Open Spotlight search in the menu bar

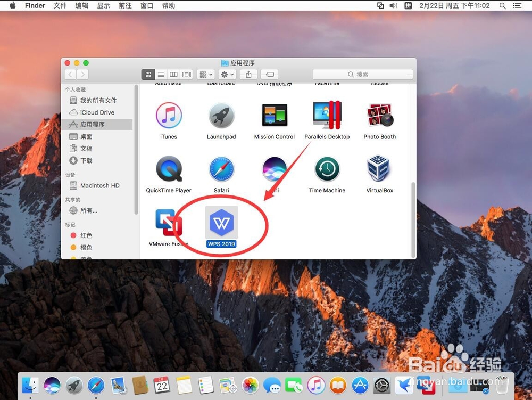click(503, 5)
